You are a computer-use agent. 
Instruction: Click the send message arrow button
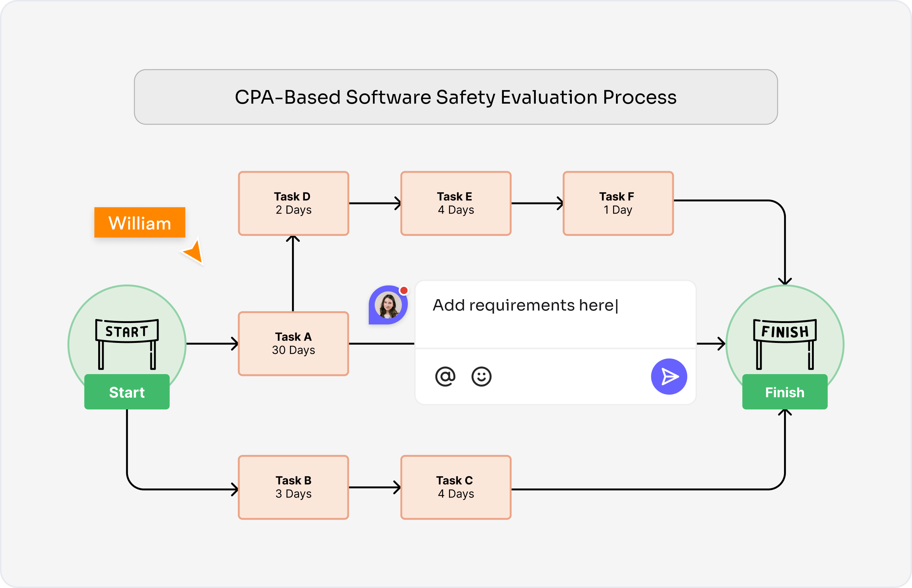(x=669, y=376)
